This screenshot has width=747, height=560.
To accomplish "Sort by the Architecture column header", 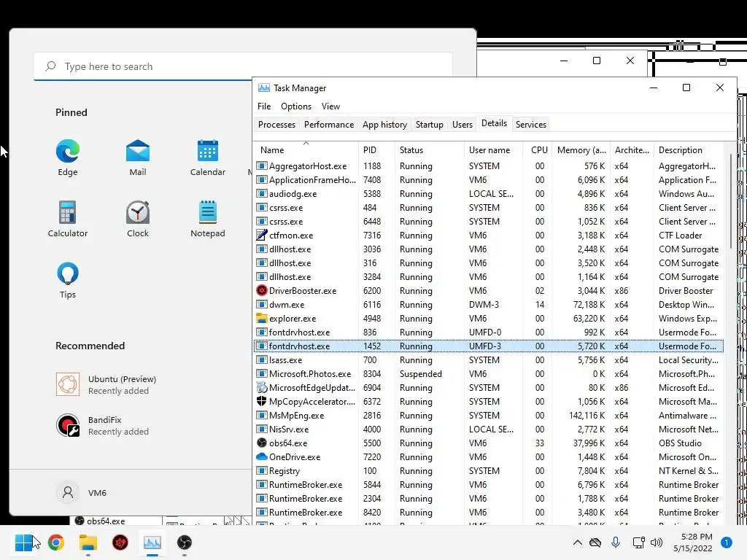I will pyautogui.click(x=632, y=150).
